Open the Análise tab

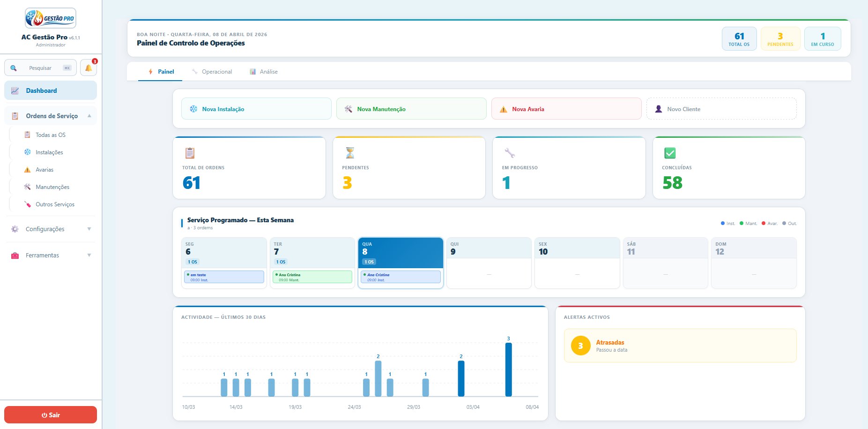point(264,72)
